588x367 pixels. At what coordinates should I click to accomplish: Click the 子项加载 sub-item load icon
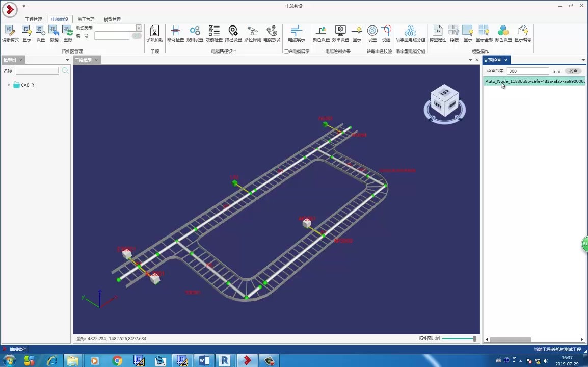click(154, 34)
